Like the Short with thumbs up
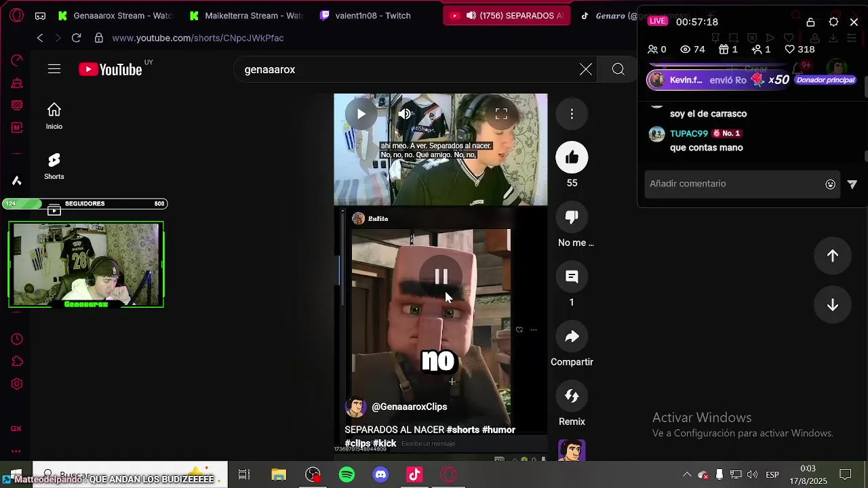 pos(572,157)
